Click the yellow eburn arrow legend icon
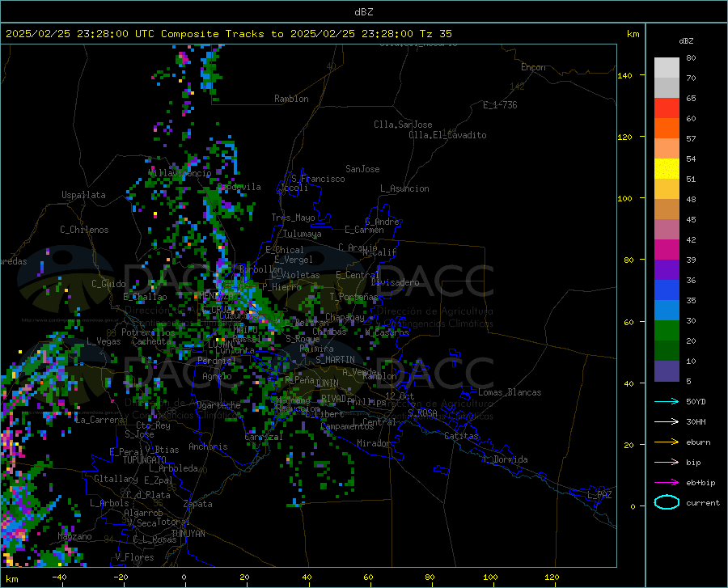This screenshot has height=588, width=728. 667,442
